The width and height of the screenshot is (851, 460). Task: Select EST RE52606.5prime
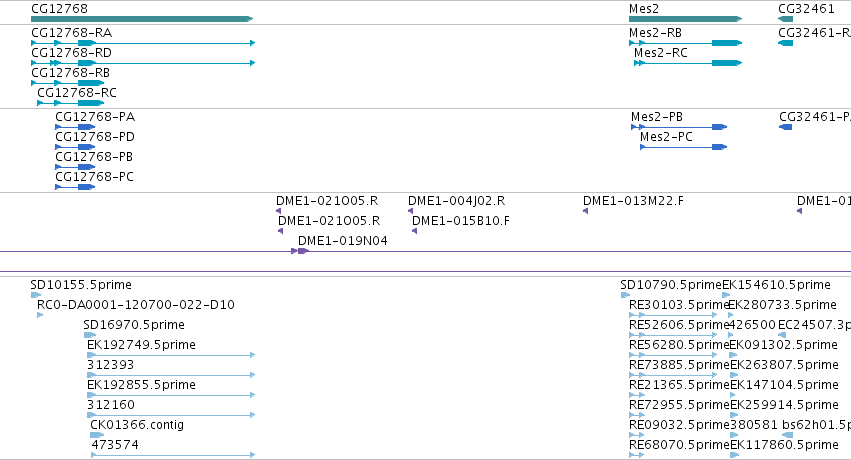[x=674, y=335]
